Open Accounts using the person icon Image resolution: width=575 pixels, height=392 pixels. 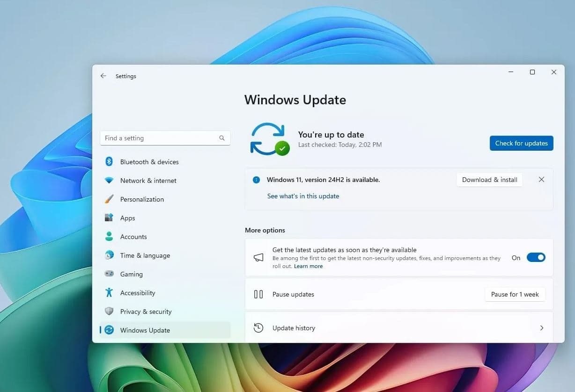pyautogui.click(x=109, y=237)
